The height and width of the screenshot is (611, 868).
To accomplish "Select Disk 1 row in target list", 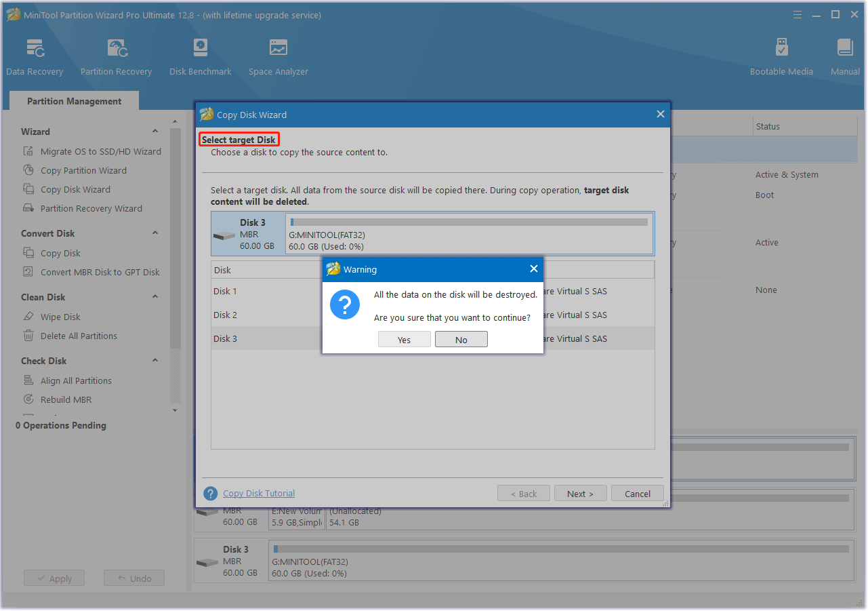I will pyautogui.click(x=432, y=291).
